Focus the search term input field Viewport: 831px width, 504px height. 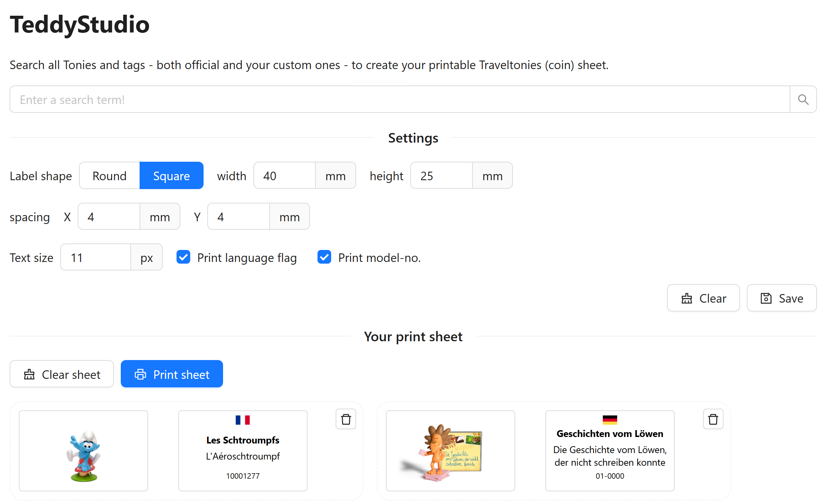(400, 100)
